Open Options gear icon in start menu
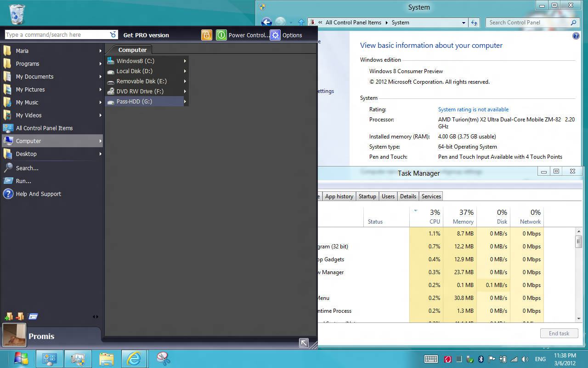The image size is (588, 368). point(275,35)
